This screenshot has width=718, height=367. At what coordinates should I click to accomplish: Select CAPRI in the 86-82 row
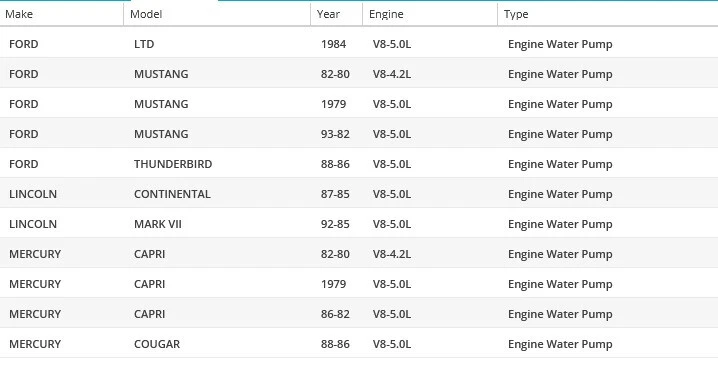coord(149,314)
